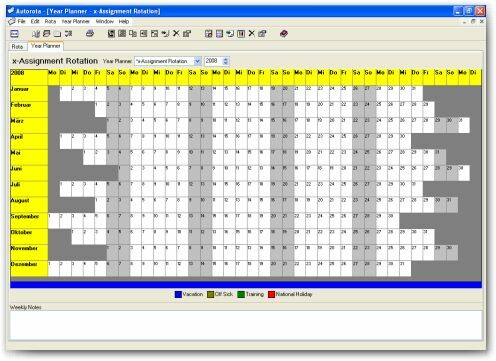Click the blue Vacation color swatch
The width and height of the screenshot is (496, 361).
[x=178, y=294]
